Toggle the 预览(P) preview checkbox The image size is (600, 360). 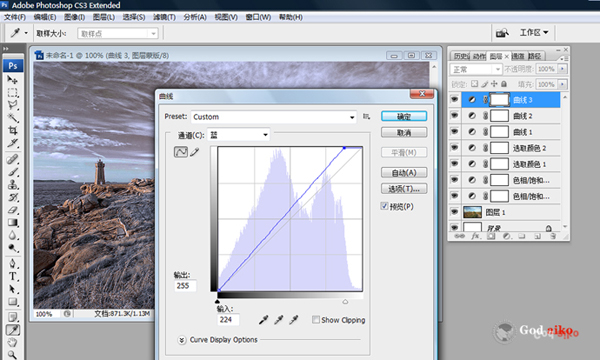(384, 206)
